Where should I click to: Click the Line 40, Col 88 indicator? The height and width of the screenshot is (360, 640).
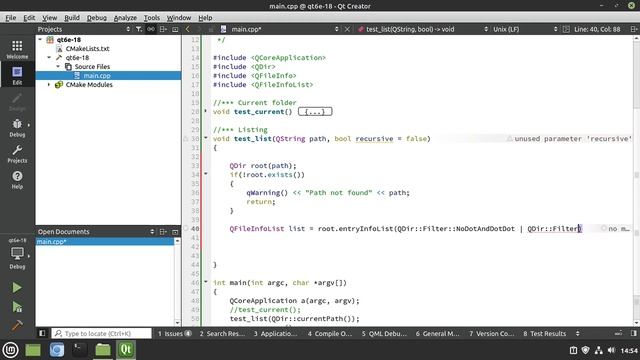pos(597,29)
